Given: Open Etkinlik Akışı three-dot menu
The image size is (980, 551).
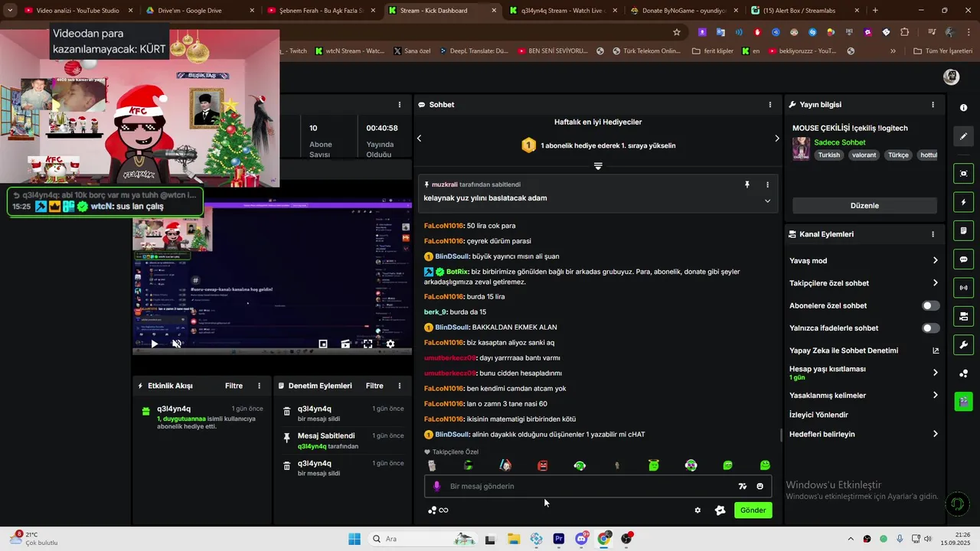Looking at the screenshot, I should (x=259, y=386).
